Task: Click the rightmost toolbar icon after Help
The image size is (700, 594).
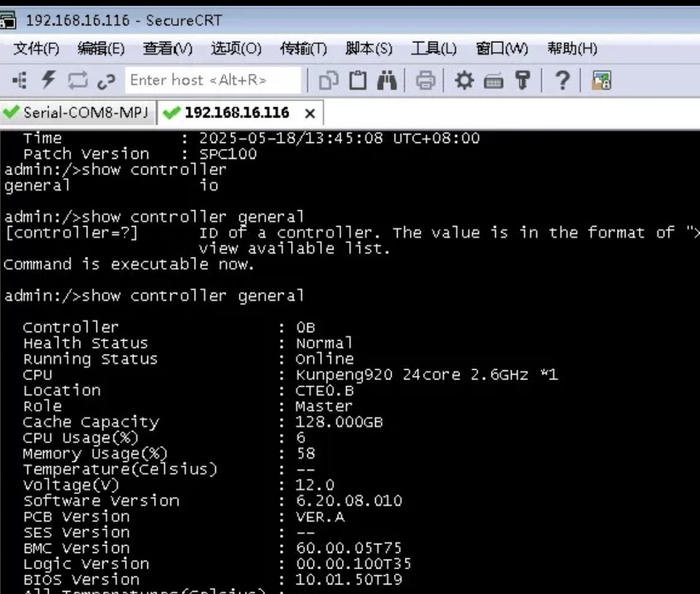Action: pos(601,80)
